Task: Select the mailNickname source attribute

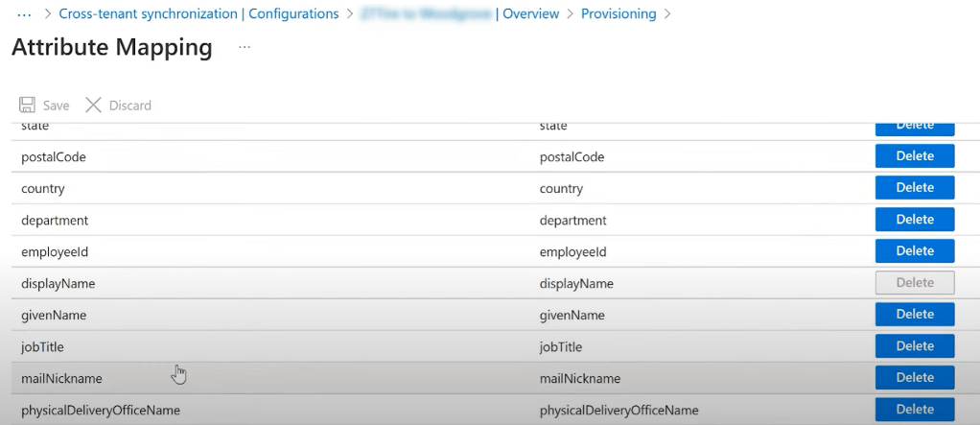Action: click(61, 379)
